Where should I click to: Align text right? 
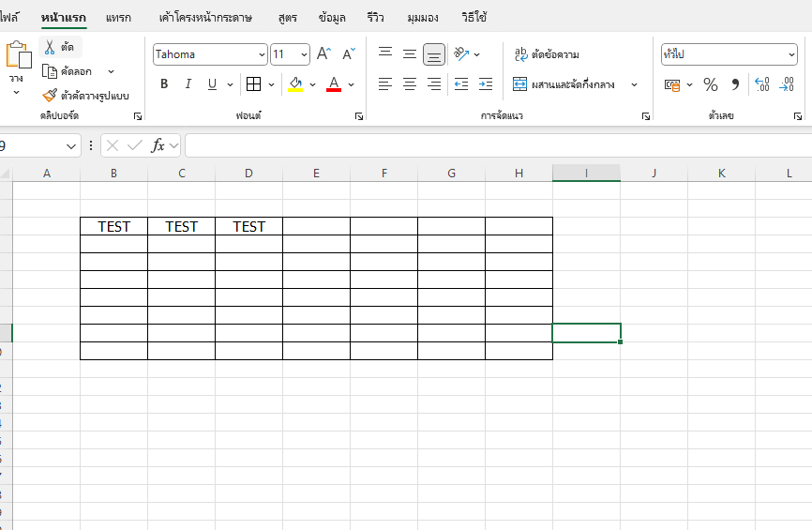434,83
